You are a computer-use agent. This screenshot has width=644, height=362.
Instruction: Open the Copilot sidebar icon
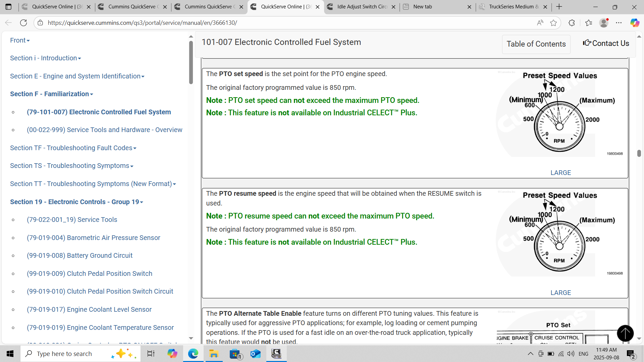coord(634,23)
